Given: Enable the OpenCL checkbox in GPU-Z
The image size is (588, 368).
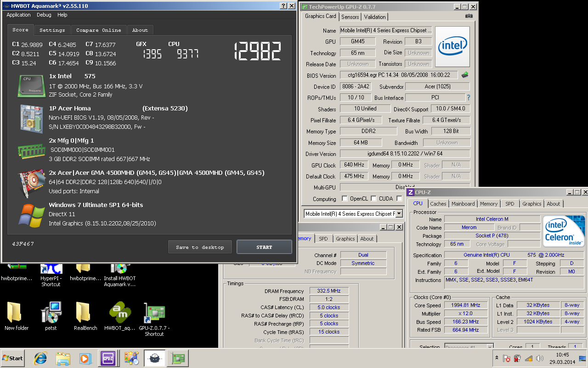Looking at the screenshot, I should click(x=345, y=199).
